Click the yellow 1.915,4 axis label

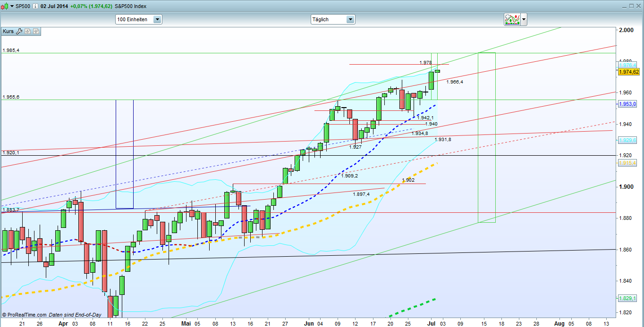(628, 163)
